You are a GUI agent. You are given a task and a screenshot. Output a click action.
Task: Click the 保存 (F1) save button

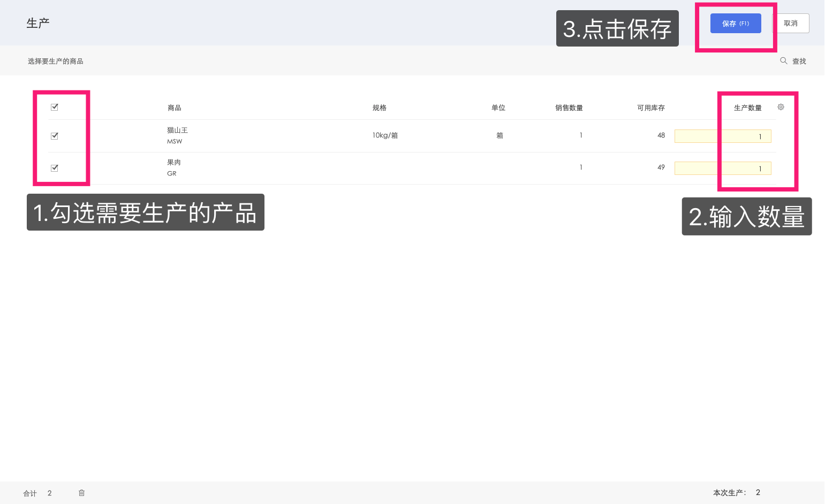[x=736, y=23]
